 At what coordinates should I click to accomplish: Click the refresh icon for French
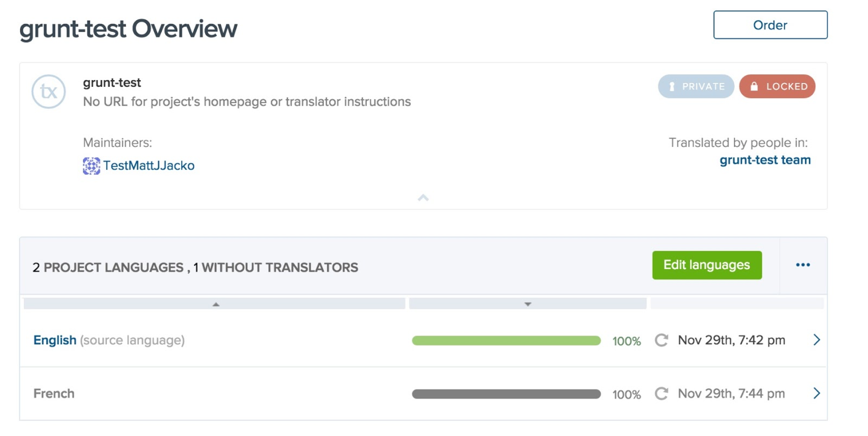[661, 394]
